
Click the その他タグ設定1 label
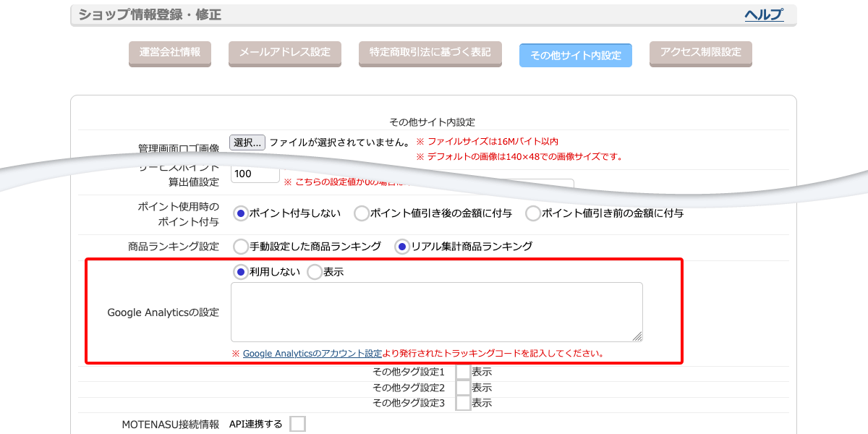pos(409,372)
